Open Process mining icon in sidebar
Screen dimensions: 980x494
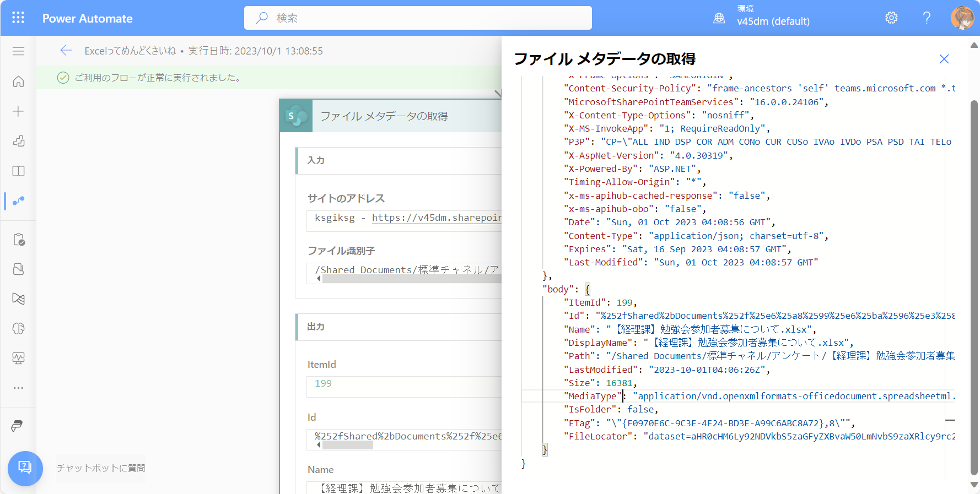(x=18, y=298)
